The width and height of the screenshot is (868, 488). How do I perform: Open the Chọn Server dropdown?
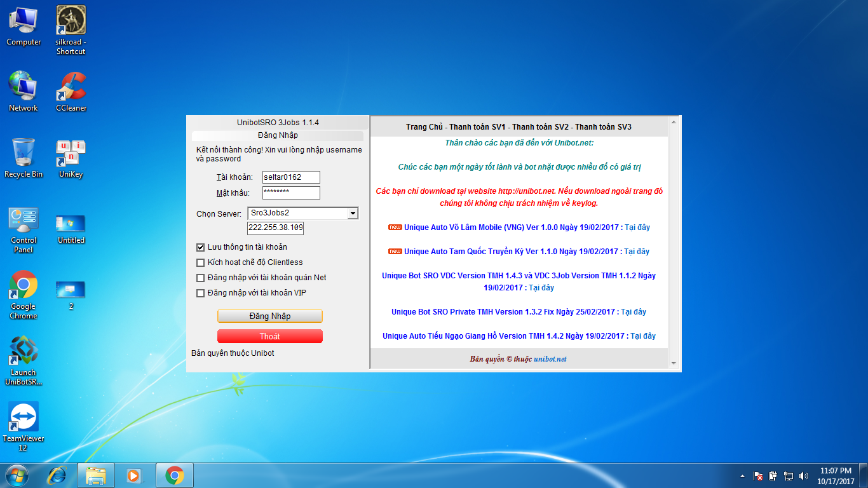click(353, 213)
